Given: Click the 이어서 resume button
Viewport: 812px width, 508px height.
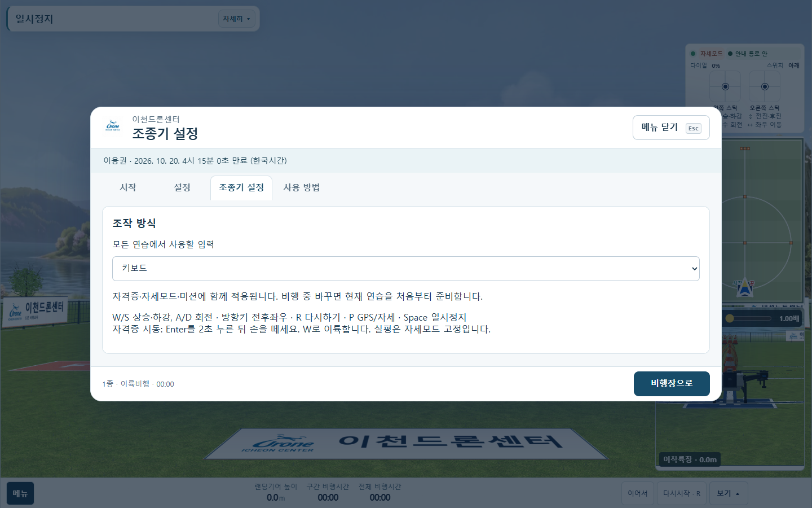Looking at the screenshot, I should tap(638, 493).
